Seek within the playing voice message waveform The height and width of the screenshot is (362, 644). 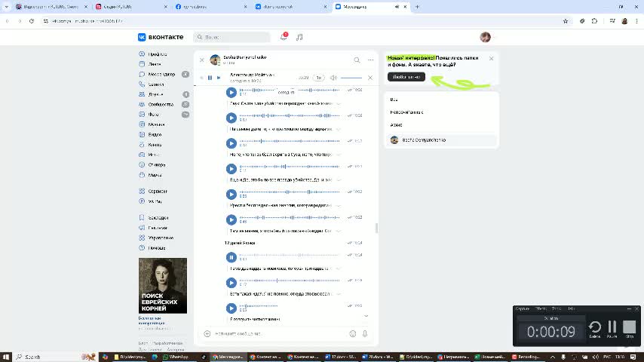290,255
